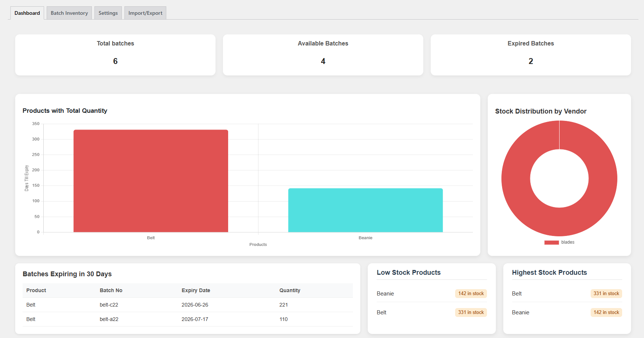This screenshot has width=644, height=338.
Task: Click the Product column header
Action: pos(36,290)
